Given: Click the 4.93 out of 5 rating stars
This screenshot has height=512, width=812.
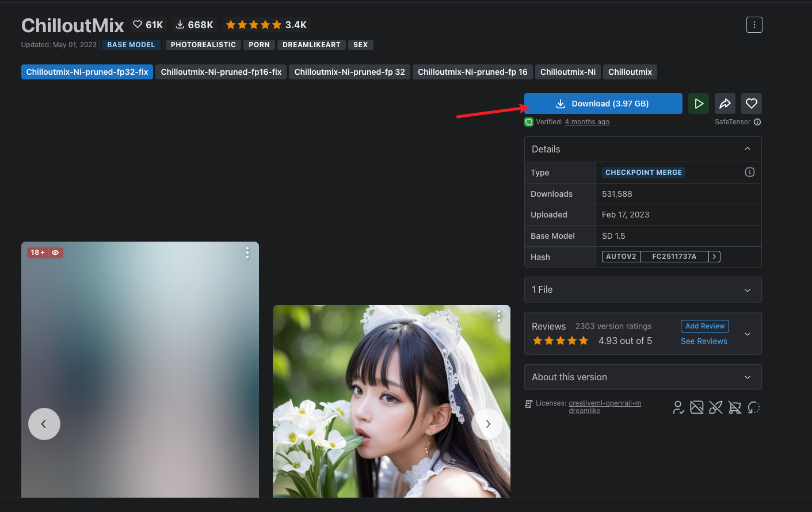Looking at the screenshot, I should (561, 341).
